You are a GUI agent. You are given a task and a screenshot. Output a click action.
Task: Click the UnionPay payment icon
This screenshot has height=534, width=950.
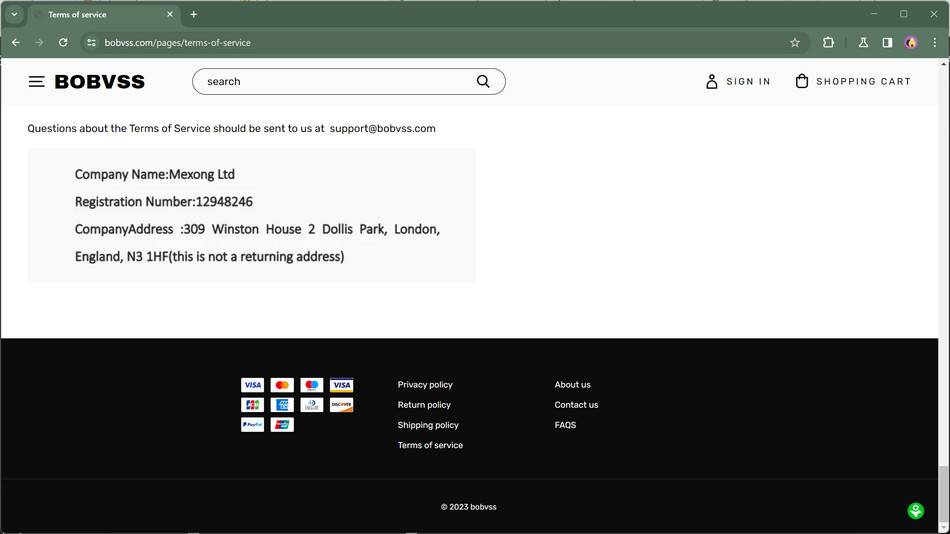[282, 425]
